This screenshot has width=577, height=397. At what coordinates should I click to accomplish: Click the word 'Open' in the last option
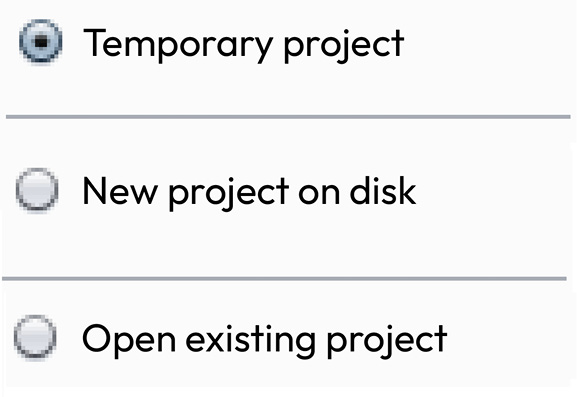click(x=129, y=340)
